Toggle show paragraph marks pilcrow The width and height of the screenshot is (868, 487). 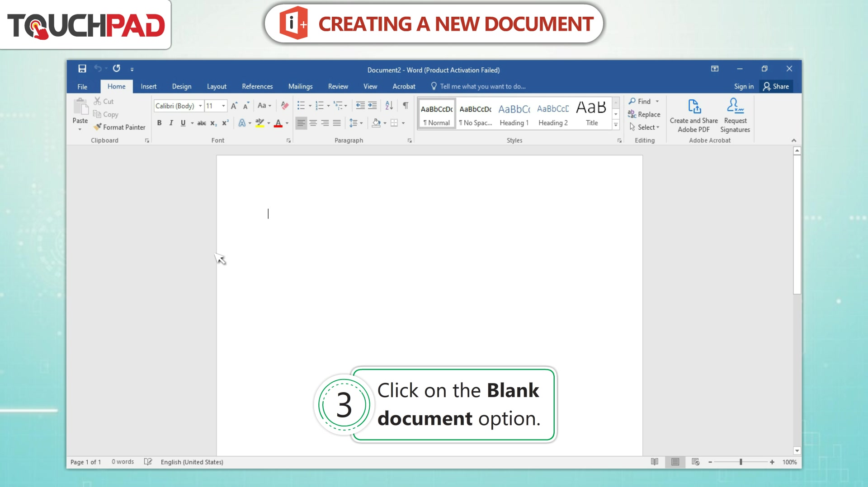coord(406,106)
